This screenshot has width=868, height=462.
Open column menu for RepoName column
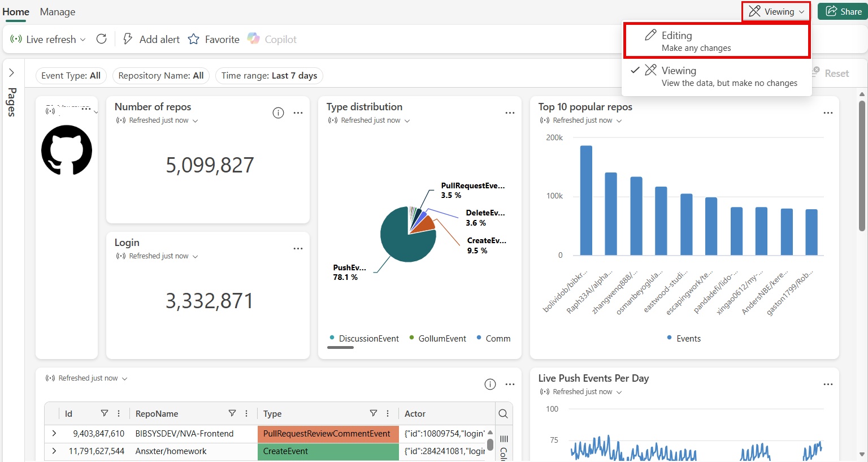coord(246,413)
